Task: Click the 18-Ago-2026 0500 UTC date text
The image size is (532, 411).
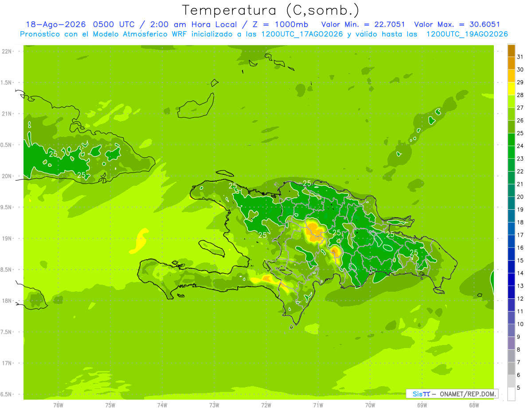Action: pyautogui.click(x=81, y=24)
